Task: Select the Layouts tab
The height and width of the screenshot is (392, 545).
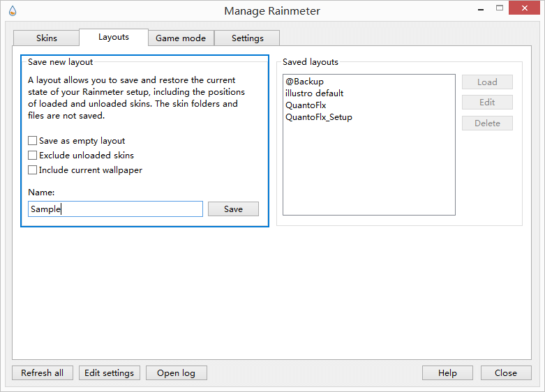Action: coord(114,37)
